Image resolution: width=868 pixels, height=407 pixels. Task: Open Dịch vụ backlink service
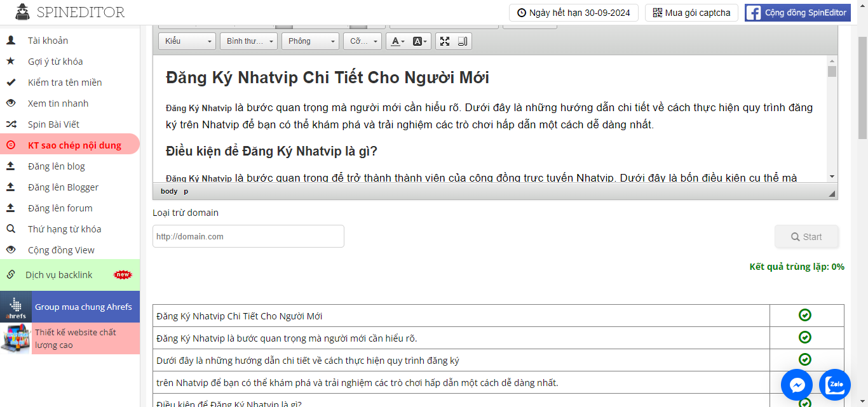(x=59, y=275)
